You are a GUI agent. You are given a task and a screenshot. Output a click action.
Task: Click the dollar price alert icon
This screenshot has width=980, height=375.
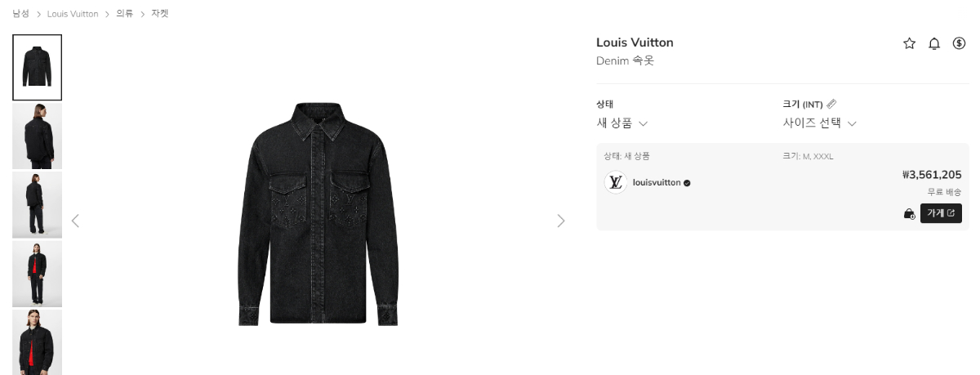coord(959,44)
